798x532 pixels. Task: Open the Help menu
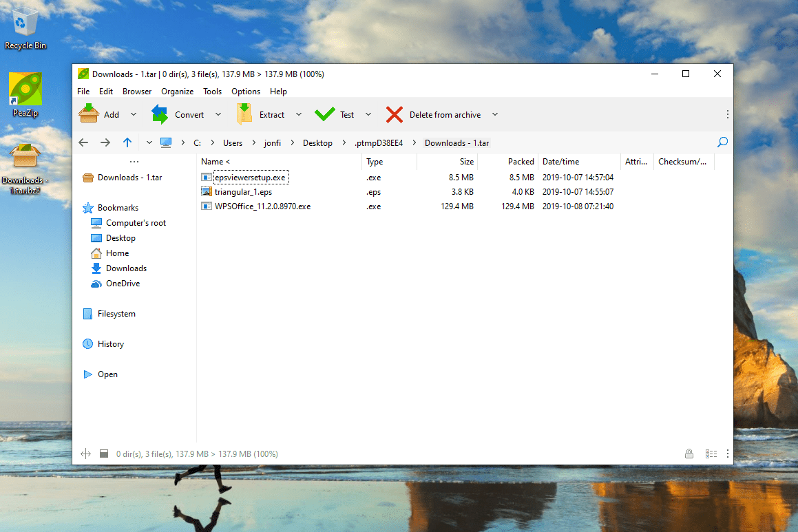point(278,92)
